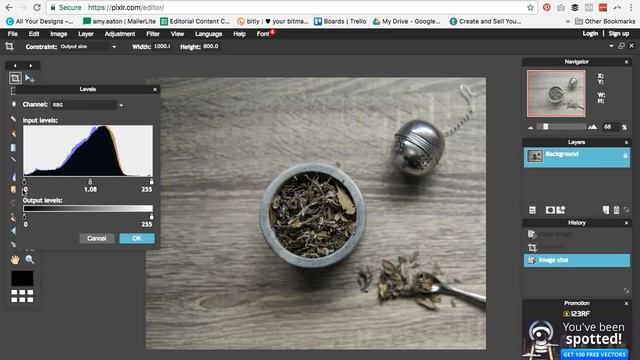Click output levels black handle
Image resolution: width=640 pixels, height=360 pixels.
point(24,216)
